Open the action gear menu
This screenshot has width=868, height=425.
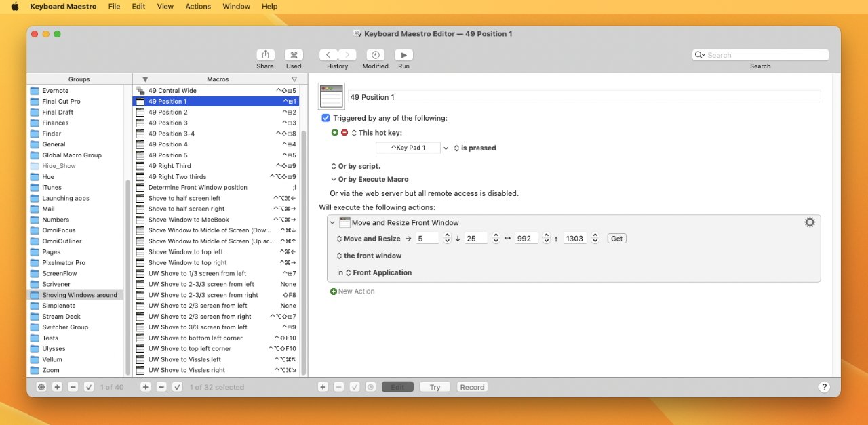click(x=810, y=222)
